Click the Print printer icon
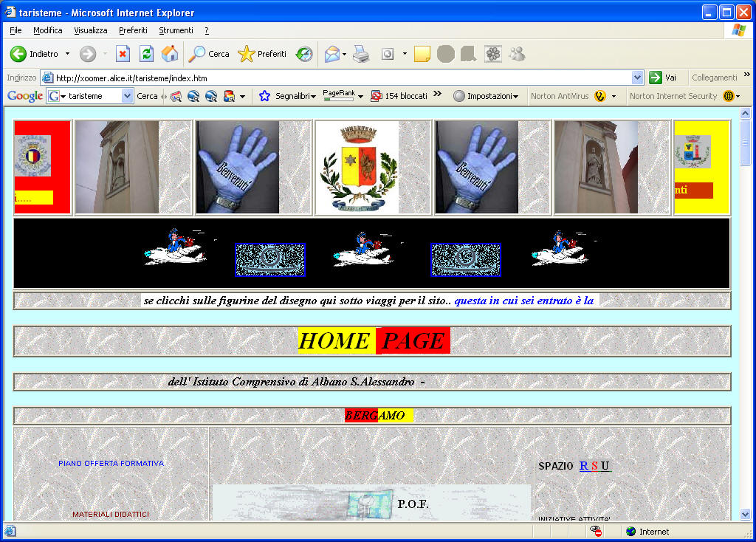 click(360, 54)
